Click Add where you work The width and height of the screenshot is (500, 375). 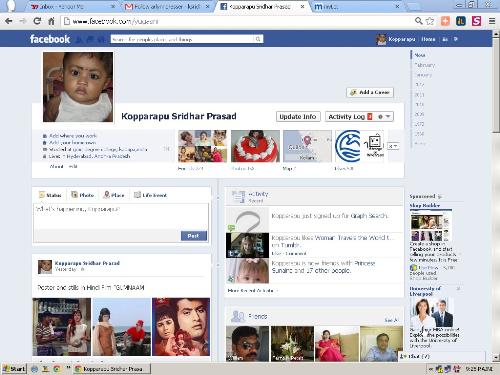click(73, 136)
